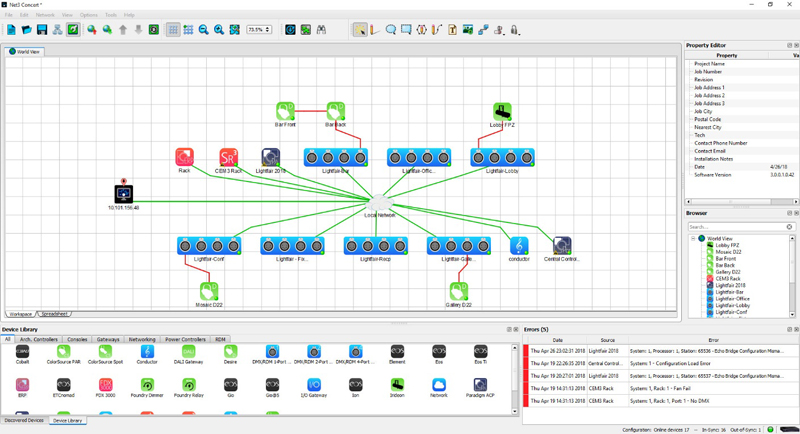Choose Paradigm ACP in Device Library

pyautogui.click(x=480, y=387)
